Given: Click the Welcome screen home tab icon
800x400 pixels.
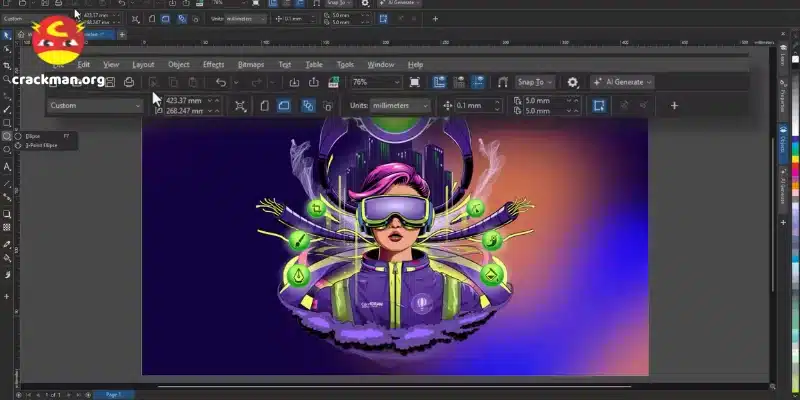Looking at the screenshot, I should (21, 35).
